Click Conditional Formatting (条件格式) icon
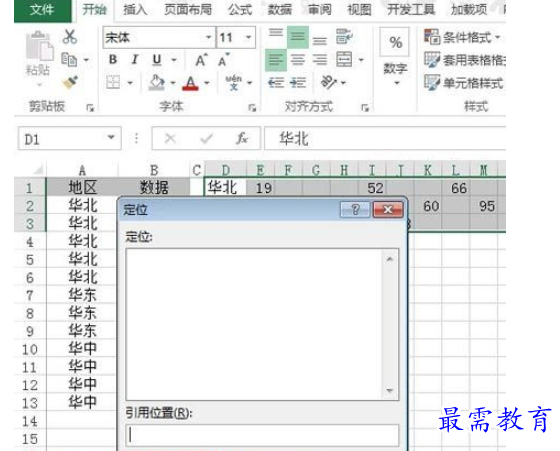Viewport: 560px width, 451px height. [x=432, y=37]
